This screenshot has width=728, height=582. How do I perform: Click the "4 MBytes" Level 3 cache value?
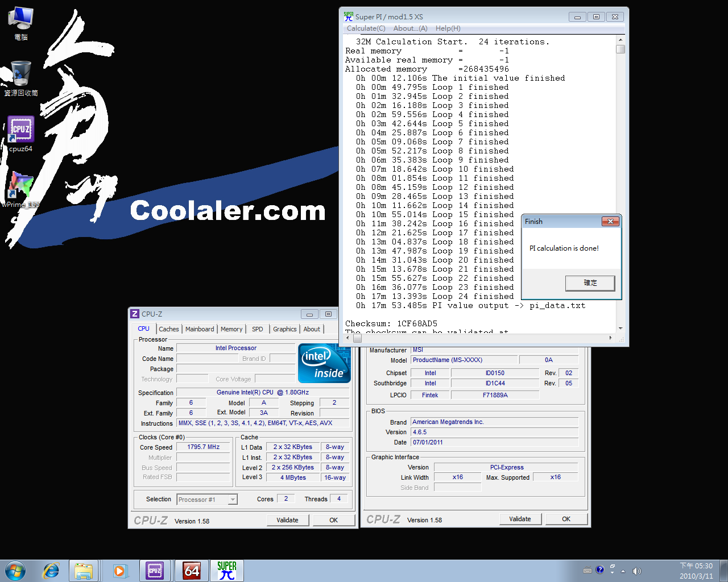pos(293,477)
